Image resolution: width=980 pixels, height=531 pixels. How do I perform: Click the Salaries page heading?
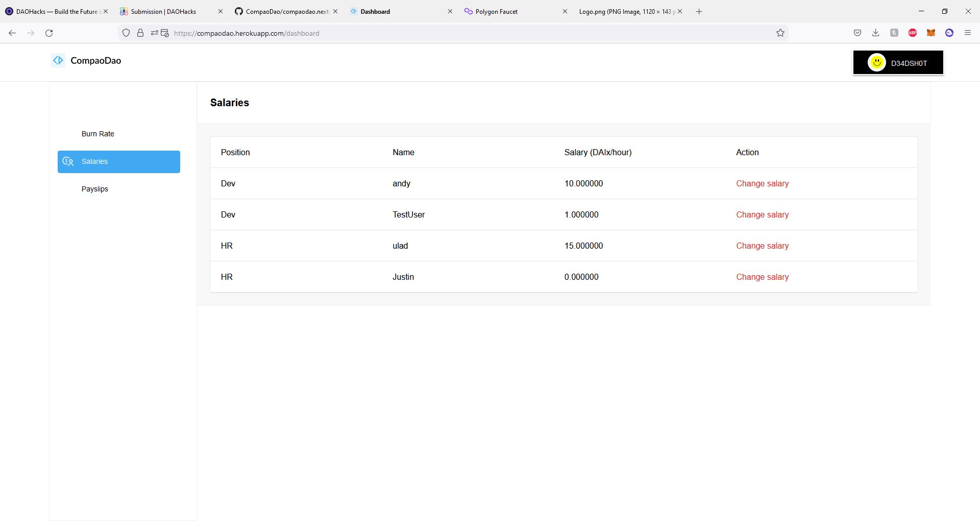pyautogui.click(x=230, y=103)
